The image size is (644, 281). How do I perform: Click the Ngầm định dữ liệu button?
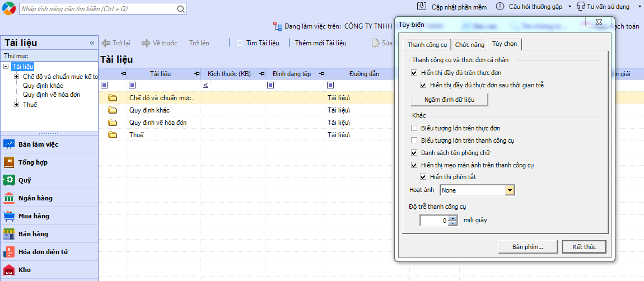pyautogui.click(x=449, y=100)
